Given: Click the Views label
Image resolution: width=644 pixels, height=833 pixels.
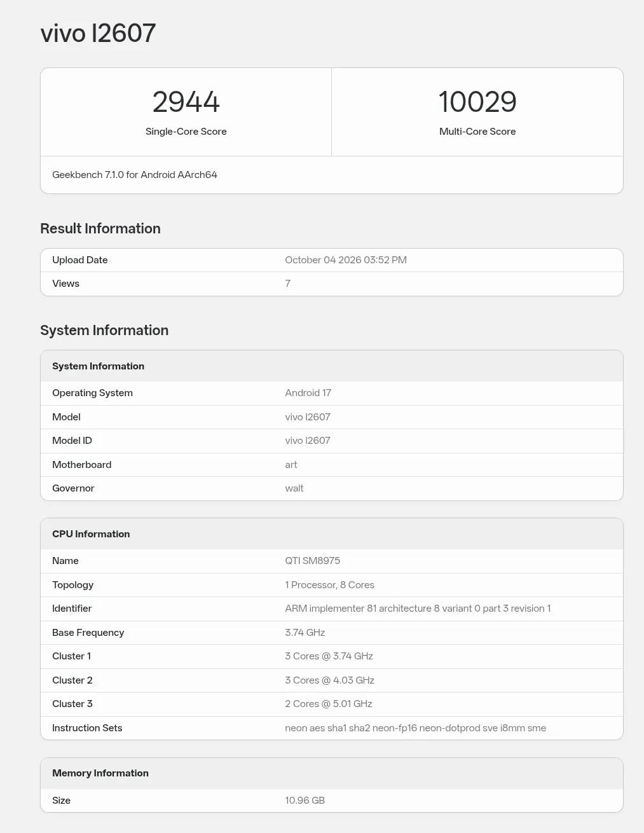Looking at the screenshot, I should coord(65,284).
